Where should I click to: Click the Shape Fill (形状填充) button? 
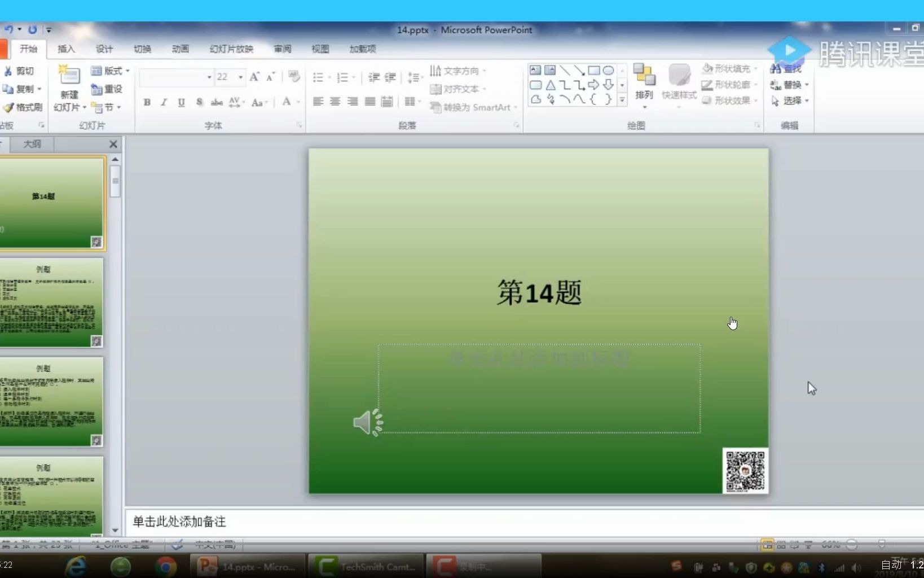click(729, 69)
